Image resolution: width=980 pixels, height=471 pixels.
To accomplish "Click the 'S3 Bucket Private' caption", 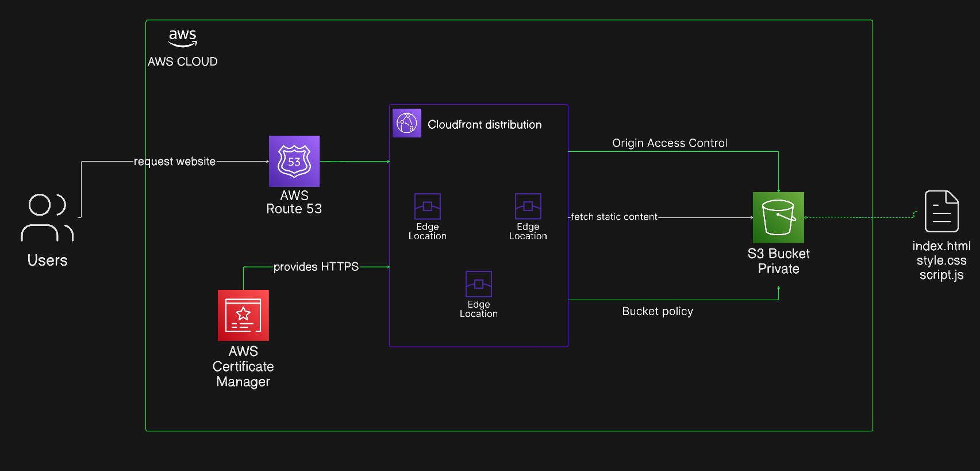I will (x=778, y=261).
